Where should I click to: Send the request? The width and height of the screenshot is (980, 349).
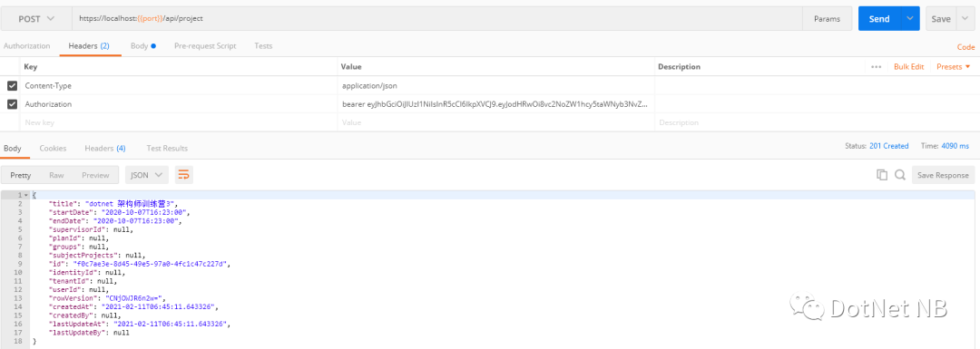[878, 19]
